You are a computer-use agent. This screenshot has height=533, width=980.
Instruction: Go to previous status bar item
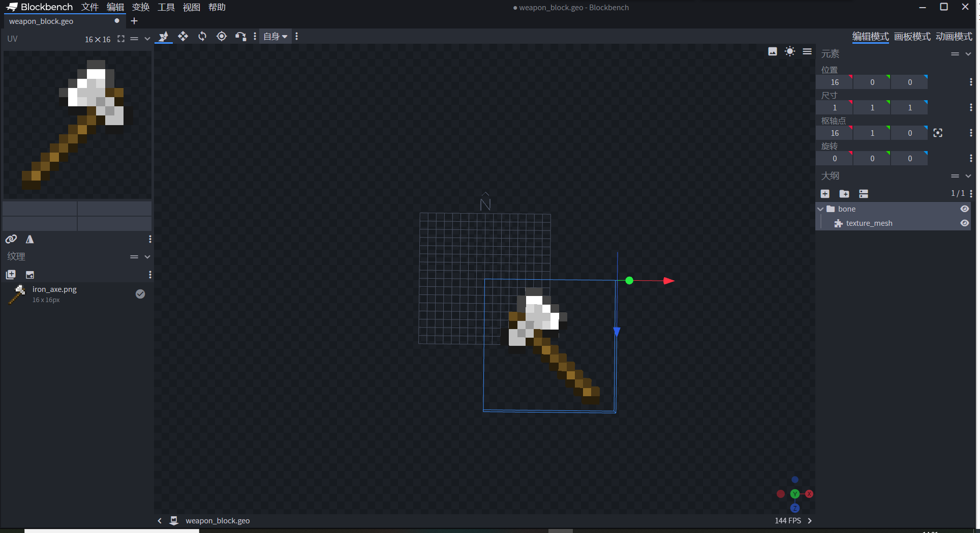pos(160,521)
